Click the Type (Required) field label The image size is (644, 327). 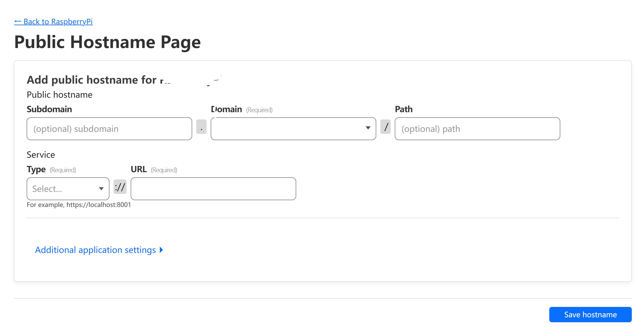(36, 169)
